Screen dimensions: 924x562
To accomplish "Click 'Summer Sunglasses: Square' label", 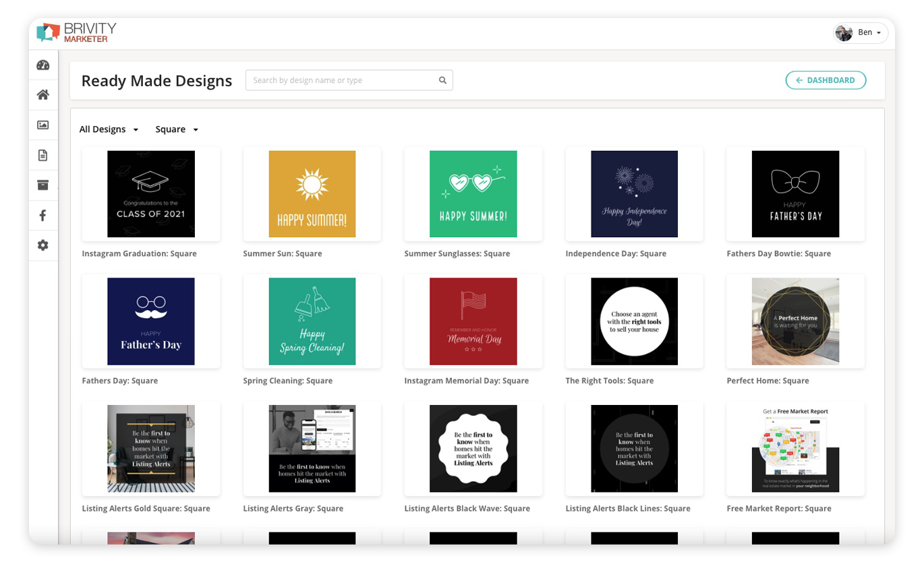I will point(457,254).
